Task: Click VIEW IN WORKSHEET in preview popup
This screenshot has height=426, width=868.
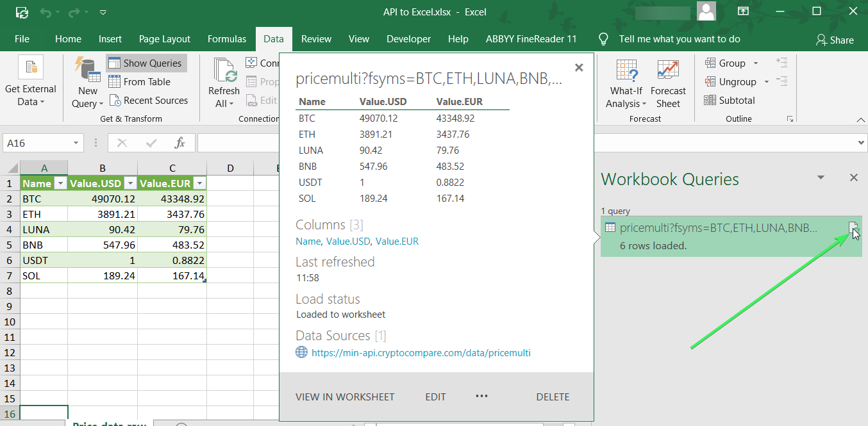Action: [345, 397]
